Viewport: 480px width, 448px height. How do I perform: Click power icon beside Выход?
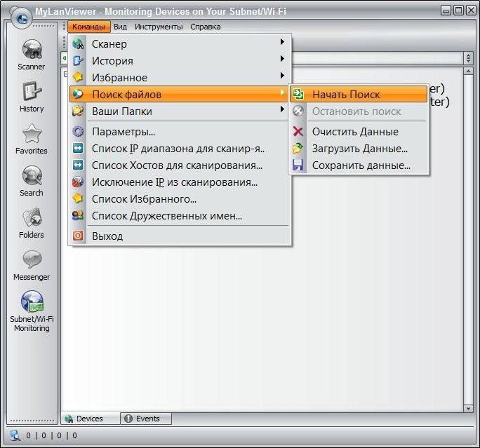[78, 236]
